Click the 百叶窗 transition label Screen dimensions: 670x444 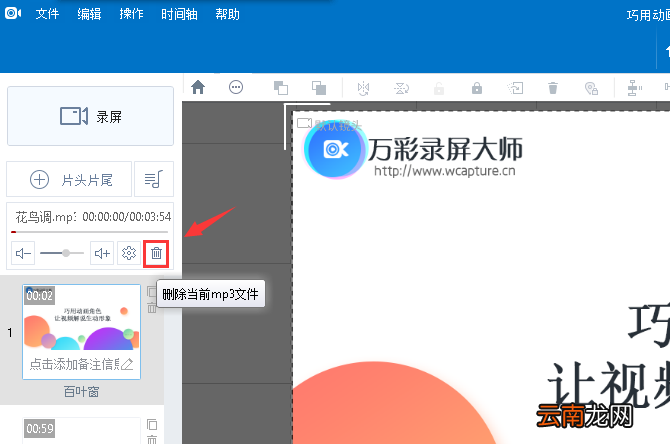coord(82,391)
